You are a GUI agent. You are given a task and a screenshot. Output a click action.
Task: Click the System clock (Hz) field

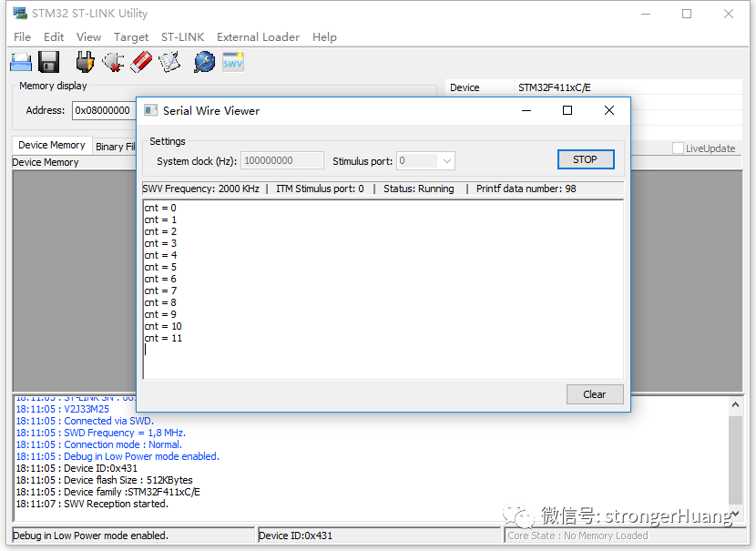(282, 160)
